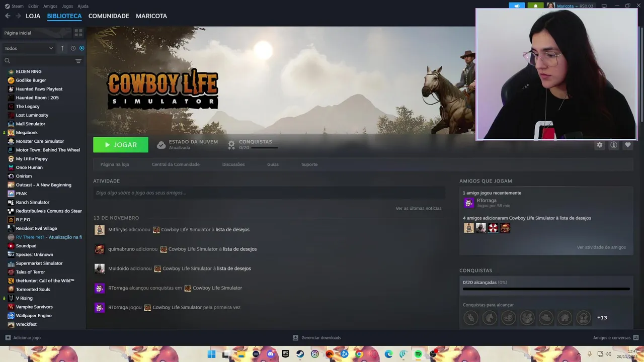Go to the COMUNIDADE section

109,16
